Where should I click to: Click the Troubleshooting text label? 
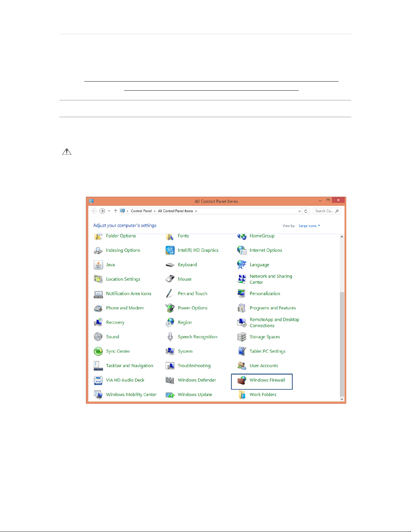click(194, 366)
